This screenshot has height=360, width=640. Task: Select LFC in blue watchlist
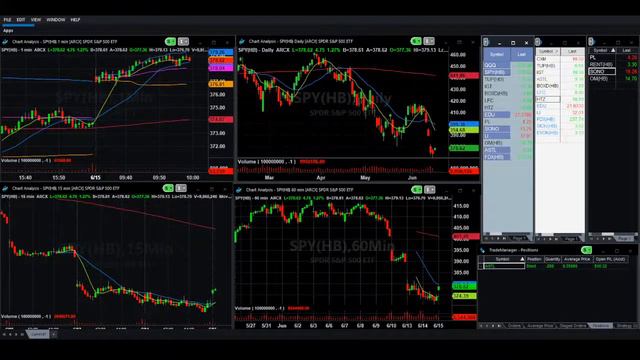pyautogui.click(x=497, y=100)
